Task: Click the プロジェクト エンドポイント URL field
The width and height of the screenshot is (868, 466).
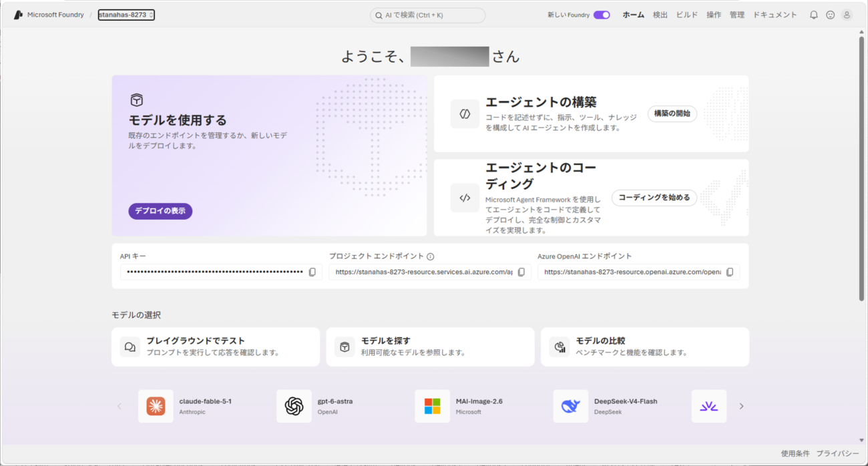Action: click(430, 272)
